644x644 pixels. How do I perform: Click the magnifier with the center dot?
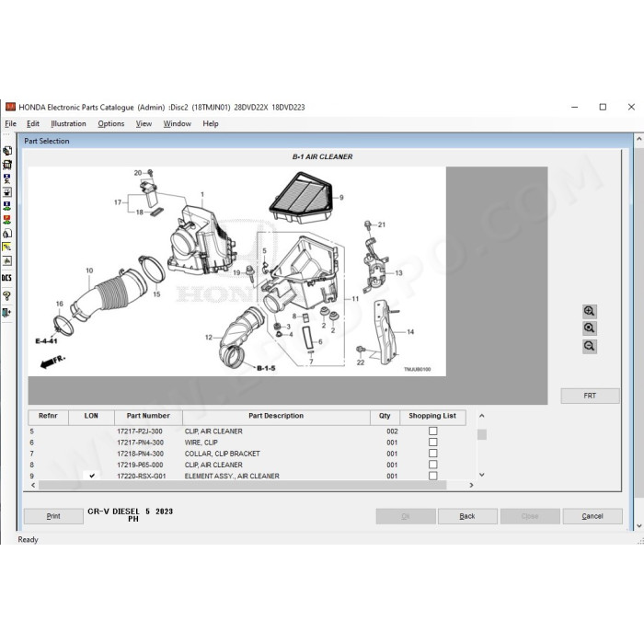click(x=590, y=328)
